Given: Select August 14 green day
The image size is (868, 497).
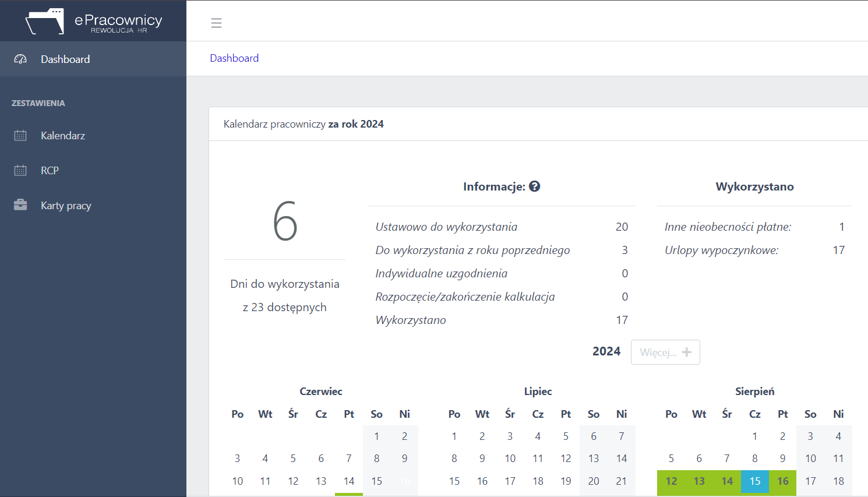Looking at the screenshot, I should point(727,481).
